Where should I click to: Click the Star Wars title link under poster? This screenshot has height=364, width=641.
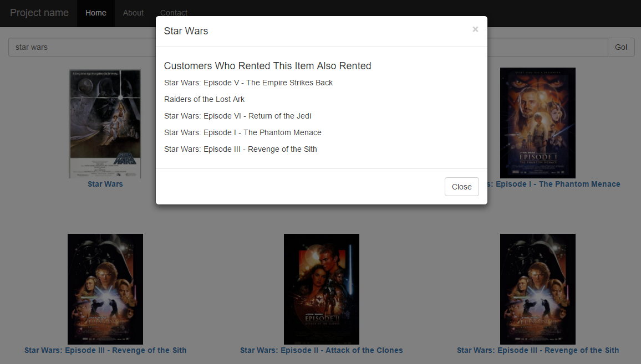105,184
